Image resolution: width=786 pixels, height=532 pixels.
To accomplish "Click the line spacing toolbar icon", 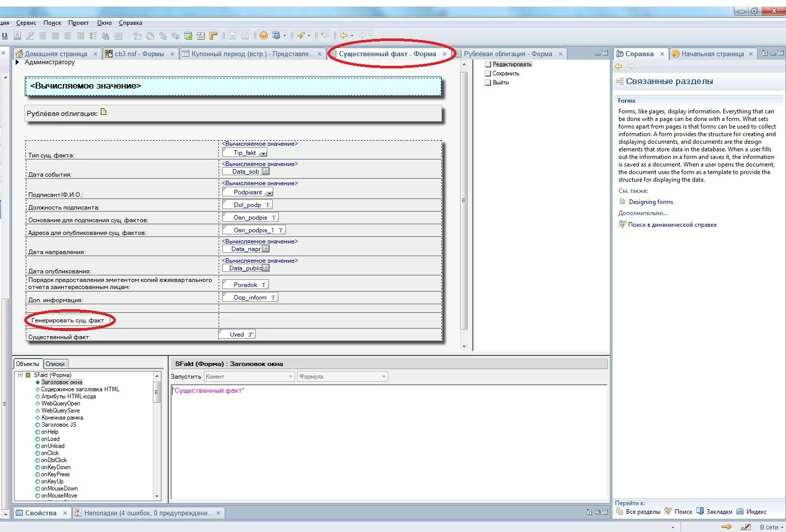I will [x=93, y=35].
